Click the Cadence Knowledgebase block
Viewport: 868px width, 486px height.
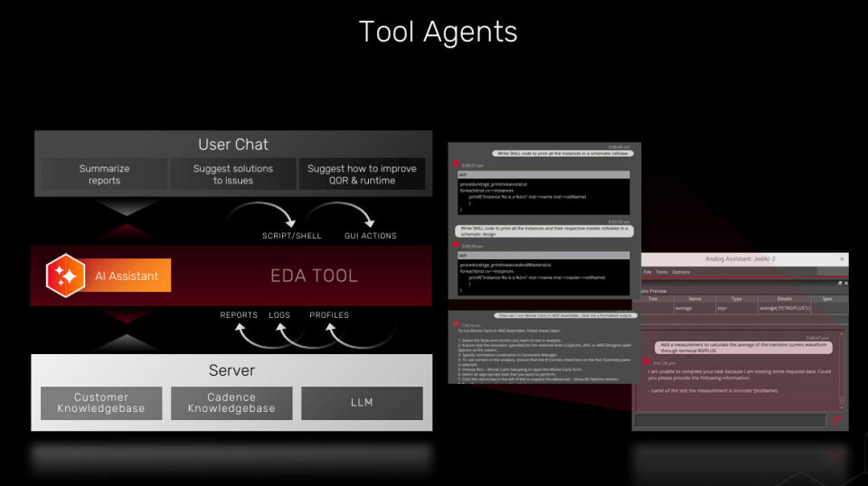pyautogui.click(x=231, y=403)
